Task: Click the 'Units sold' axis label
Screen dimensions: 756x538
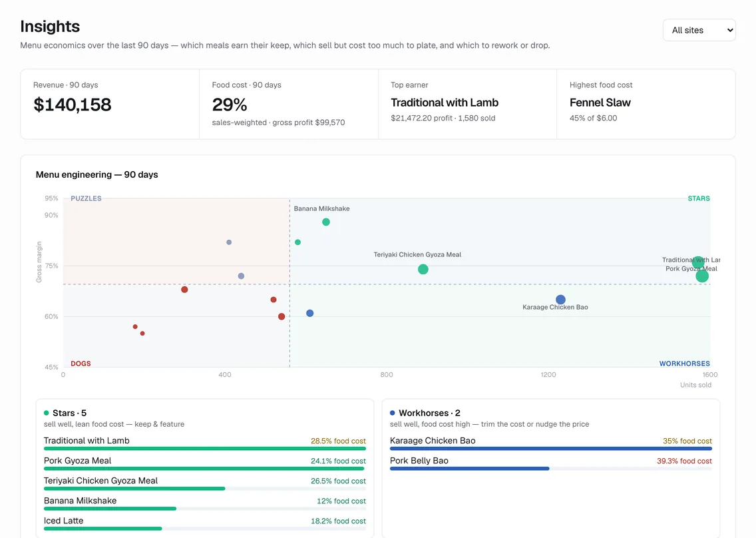Action: click(695, 385)
